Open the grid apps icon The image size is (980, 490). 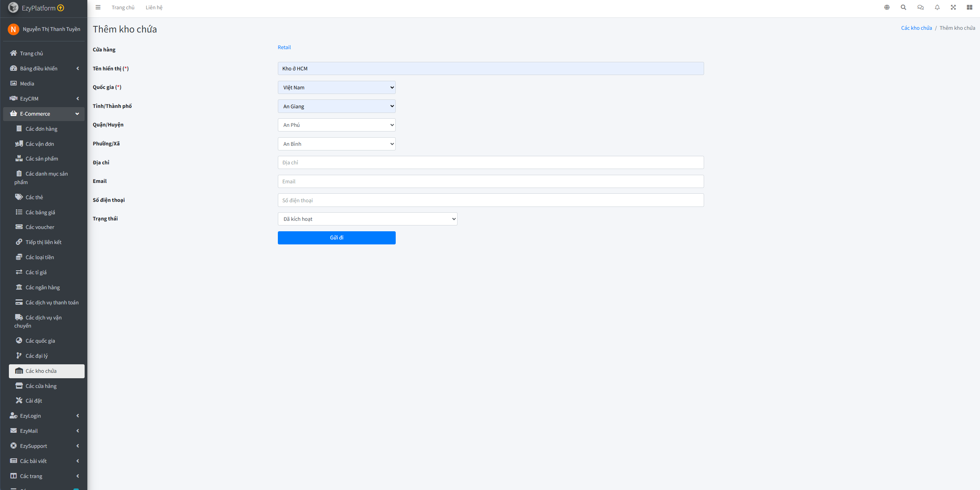point(970,7)
